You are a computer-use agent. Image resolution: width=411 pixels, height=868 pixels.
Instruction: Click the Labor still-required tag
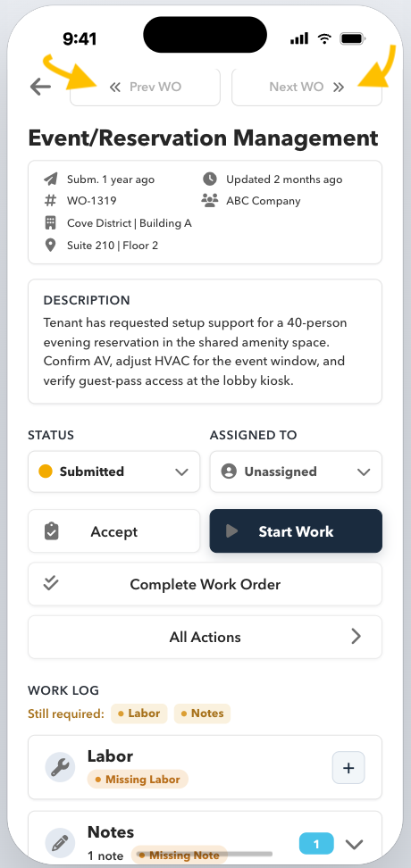point(139,714)
